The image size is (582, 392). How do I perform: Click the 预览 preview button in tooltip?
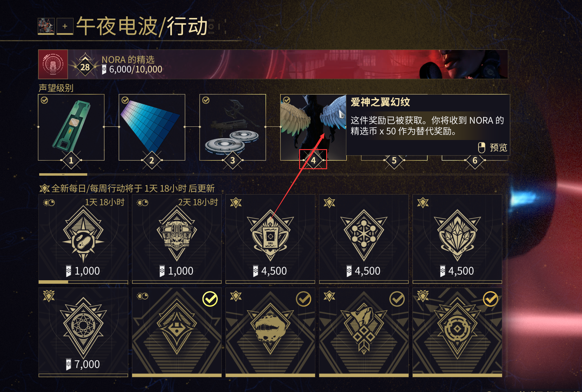(492, 147)
